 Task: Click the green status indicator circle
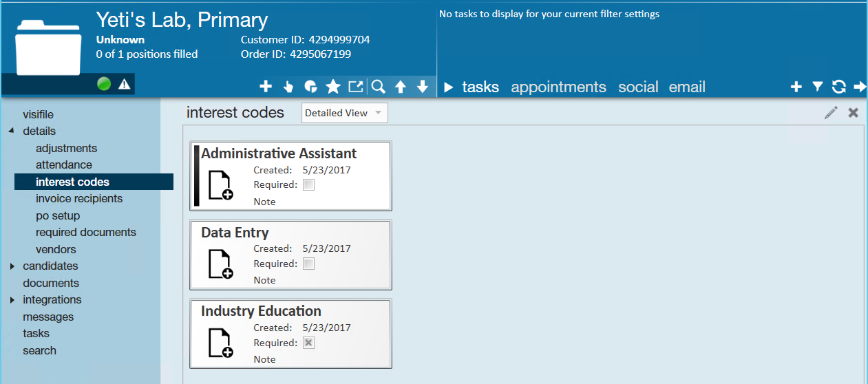(x=104, y=84)
